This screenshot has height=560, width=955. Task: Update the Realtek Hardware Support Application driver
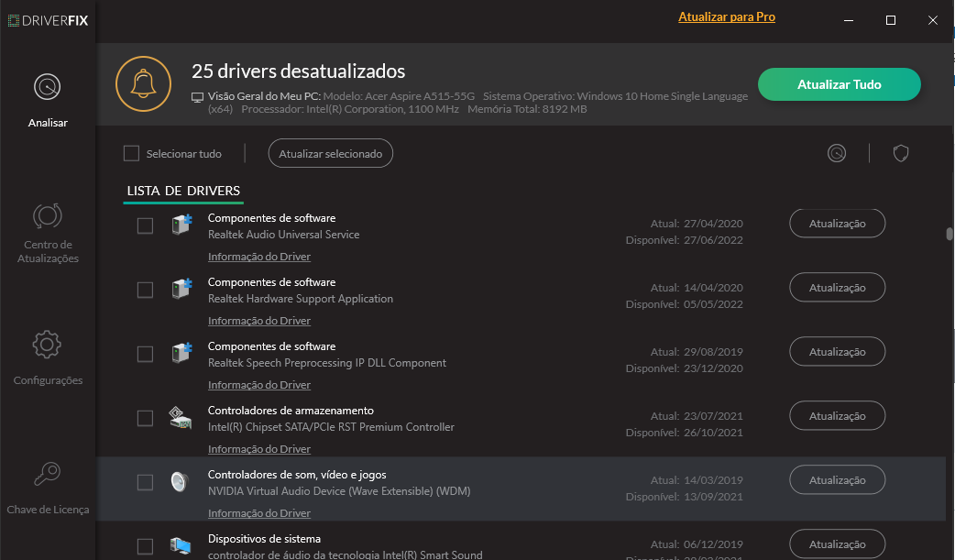coord(838,288)
